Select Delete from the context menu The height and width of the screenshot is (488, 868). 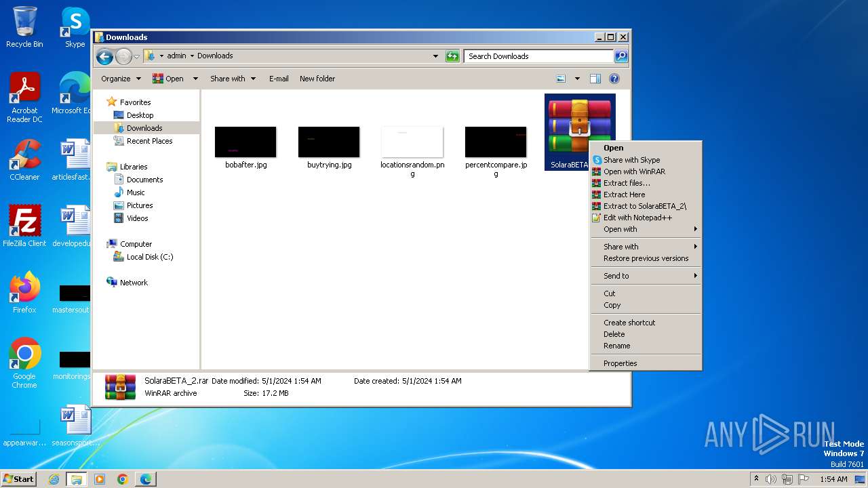coord(646,334)
